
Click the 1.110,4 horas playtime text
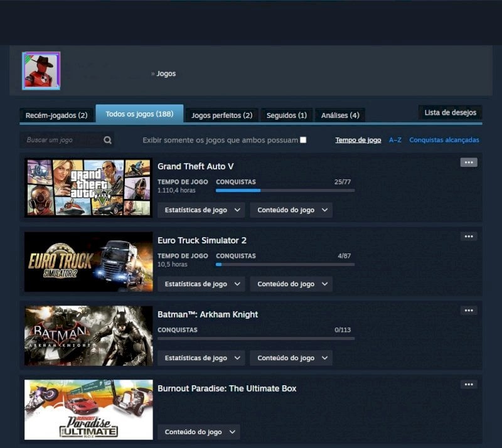pyautogui.click(x=176, y=190)
